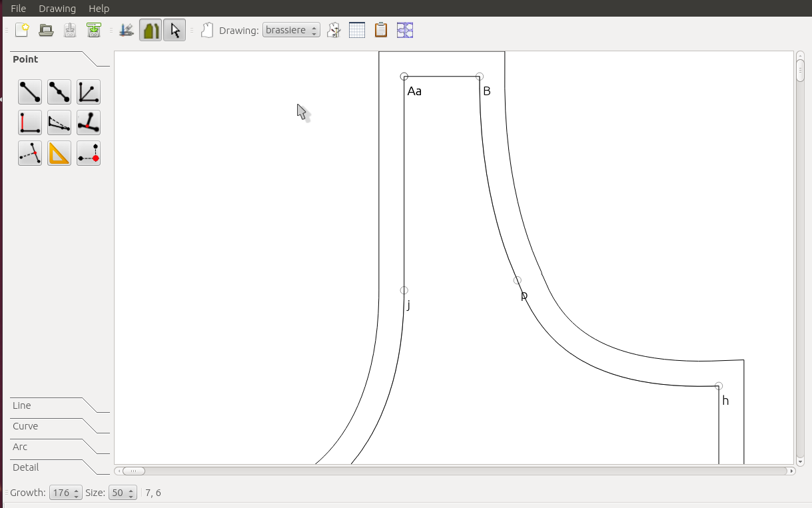Open the brassiere drawing dropdown
812x508 pixels.
point(291,29)
